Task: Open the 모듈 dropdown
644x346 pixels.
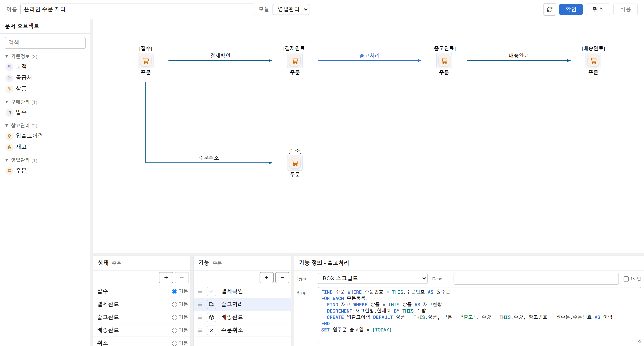Action: click(x=291, y=9)
